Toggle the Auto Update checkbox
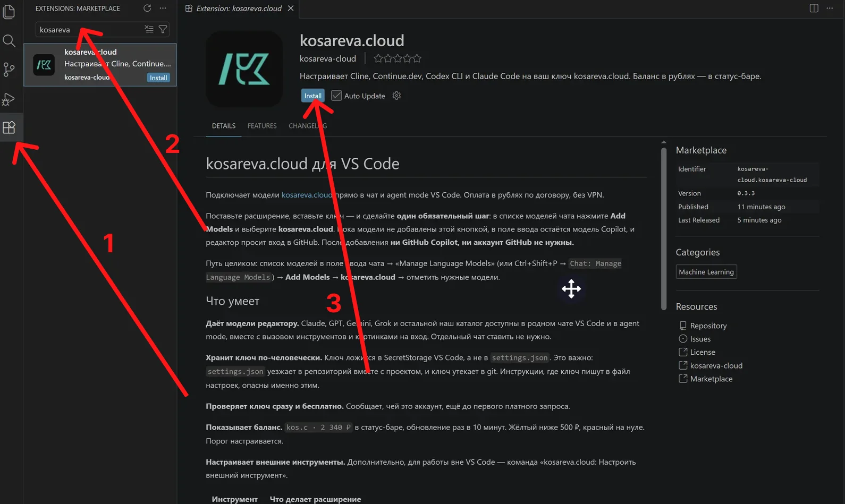 [x=336, y=96]
